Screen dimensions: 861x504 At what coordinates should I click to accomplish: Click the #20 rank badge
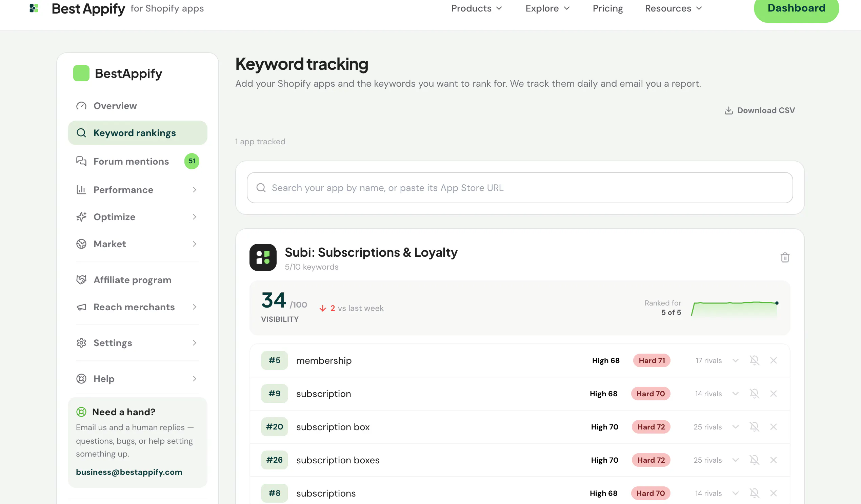point(274,427)
